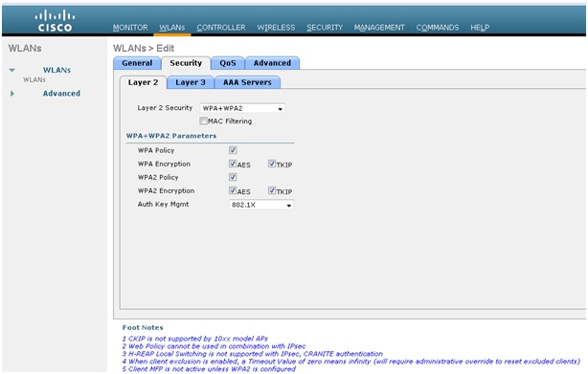Open the CONTROLLER menu
Viewport: 588px width, 374px height.
(221, 28)
